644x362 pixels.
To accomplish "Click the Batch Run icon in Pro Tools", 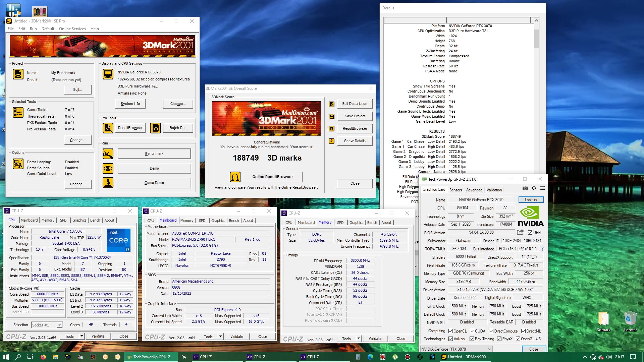I will click(155, 128).
